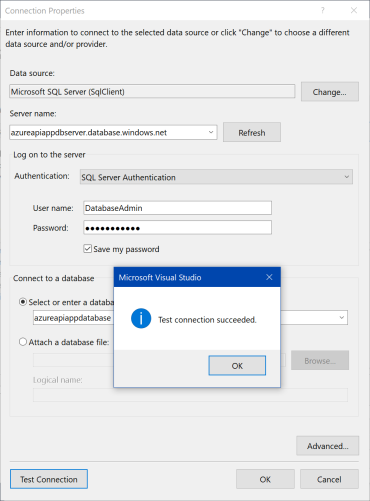Click the 'Test connection succeeded.' message text
Screen dimensions: 370x501
(207, 320)
